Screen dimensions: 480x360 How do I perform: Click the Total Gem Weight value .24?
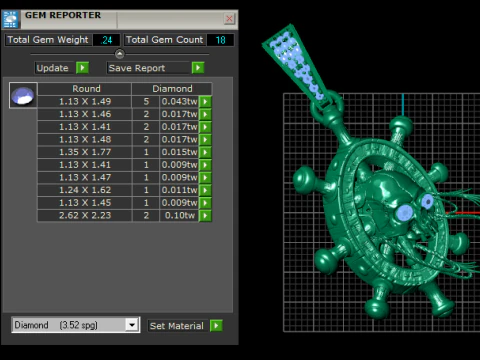tap(106, 40)
